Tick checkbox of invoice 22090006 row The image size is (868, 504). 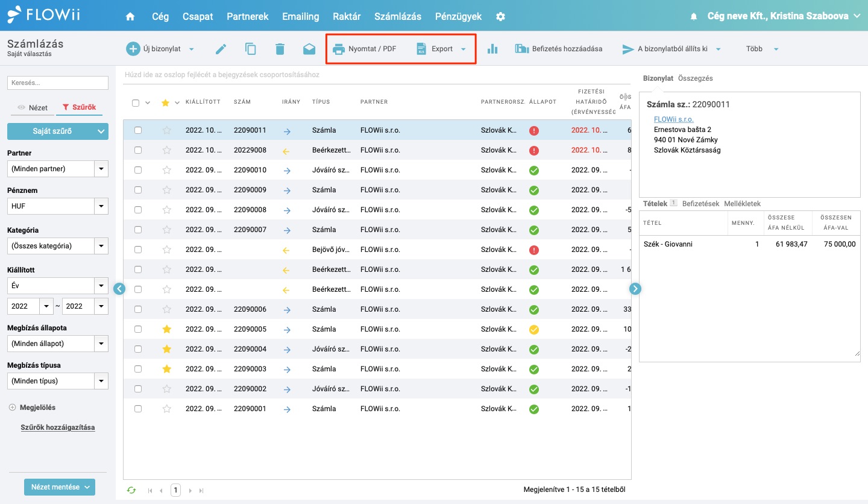click(x=138, y=309)
